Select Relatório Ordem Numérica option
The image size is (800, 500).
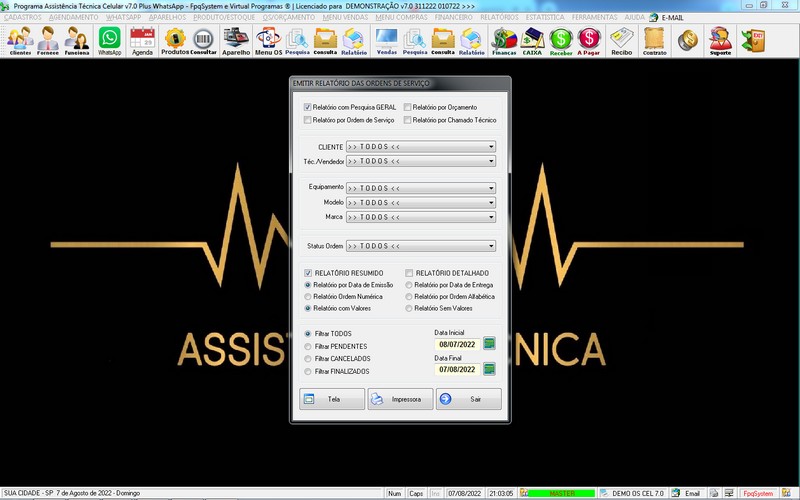click(x=308, y=296)
